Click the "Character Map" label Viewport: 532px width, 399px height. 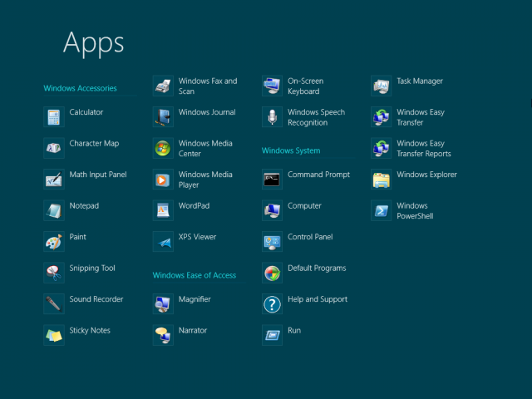[x=94, y=144]
